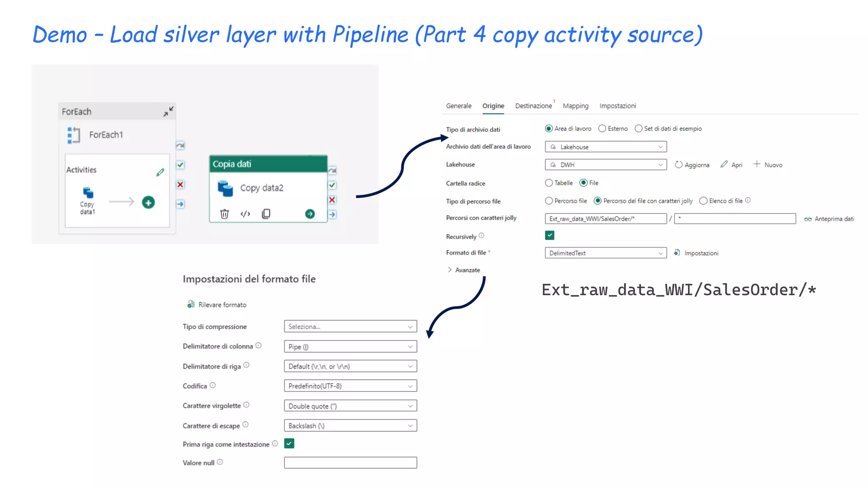Select the Copy data2 activity icon
The height and width of the screenshot is (488, 868).
tap(225, 189)
